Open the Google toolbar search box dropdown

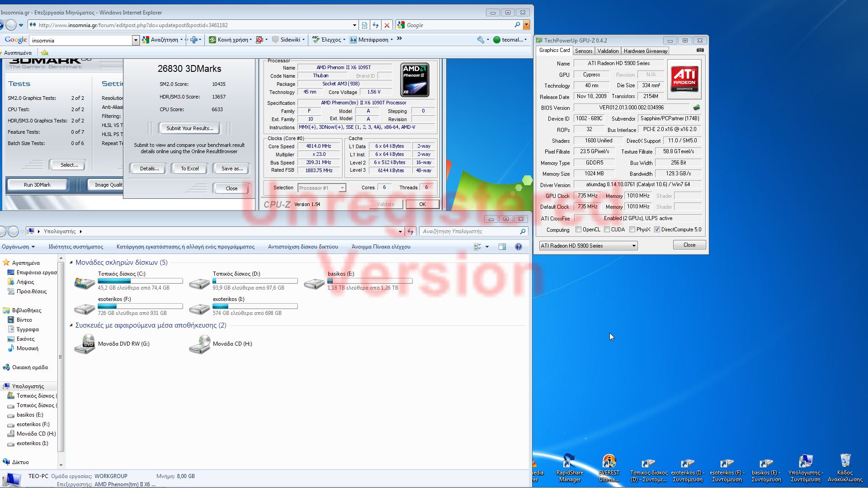tap(135, 40)
